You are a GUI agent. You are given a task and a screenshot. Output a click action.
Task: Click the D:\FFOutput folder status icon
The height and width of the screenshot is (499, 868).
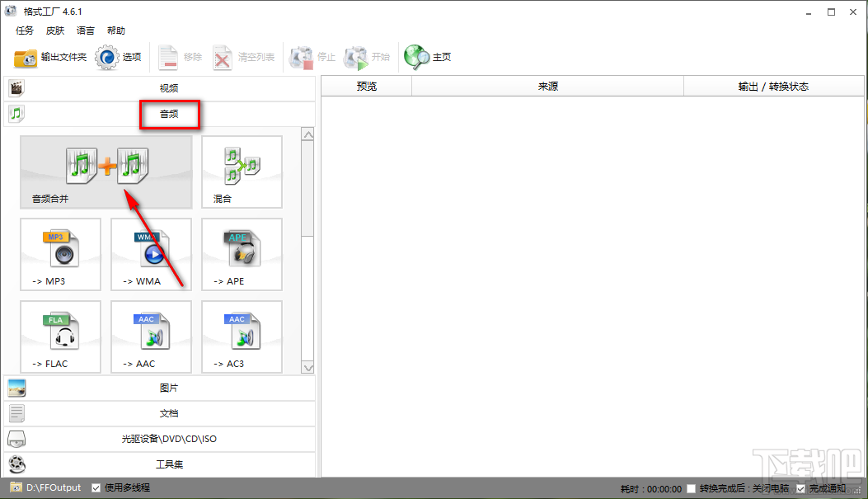pyautogui.click(x=16, y=488)
